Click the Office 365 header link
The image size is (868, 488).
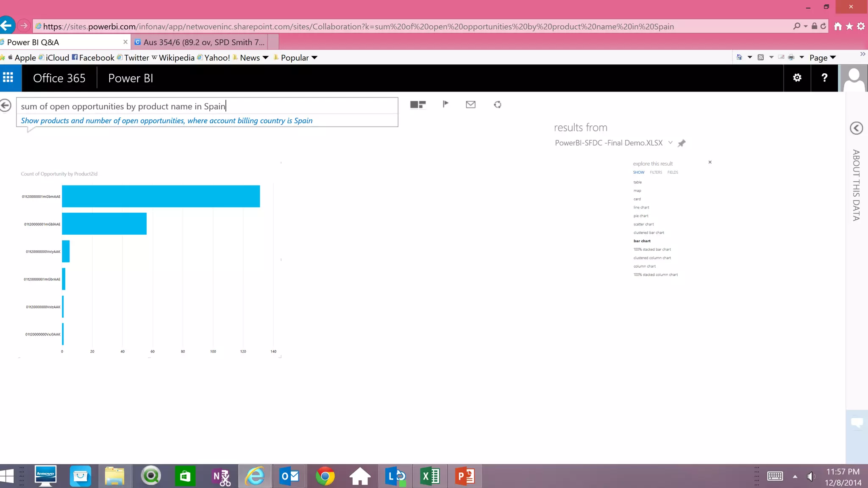pos(59,78)
